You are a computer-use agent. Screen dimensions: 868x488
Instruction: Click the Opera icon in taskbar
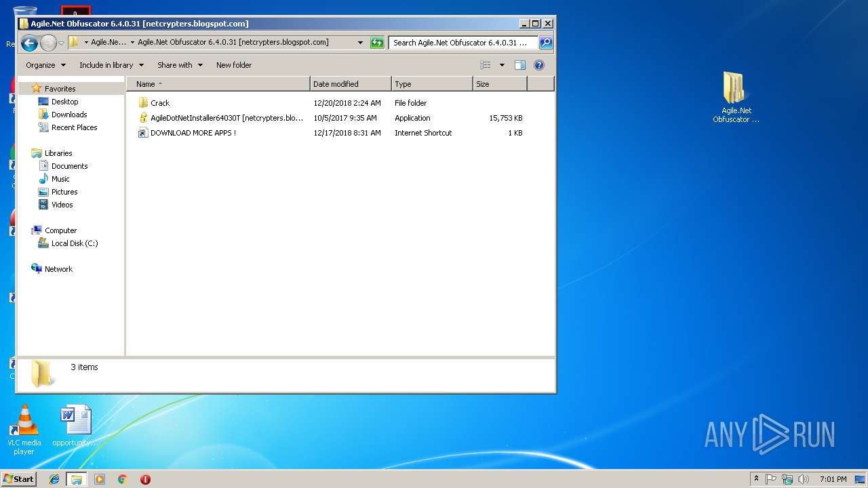click(x=145, y=479)
